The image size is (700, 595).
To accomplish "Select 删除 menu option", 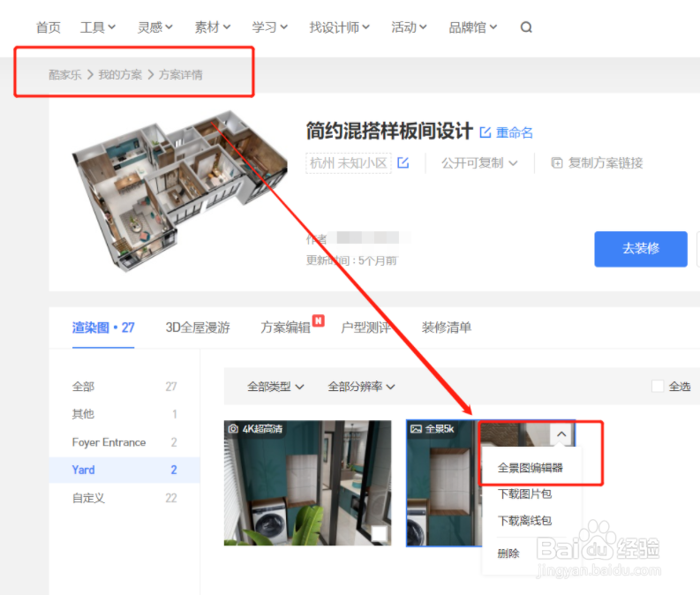I will (508, 554).
